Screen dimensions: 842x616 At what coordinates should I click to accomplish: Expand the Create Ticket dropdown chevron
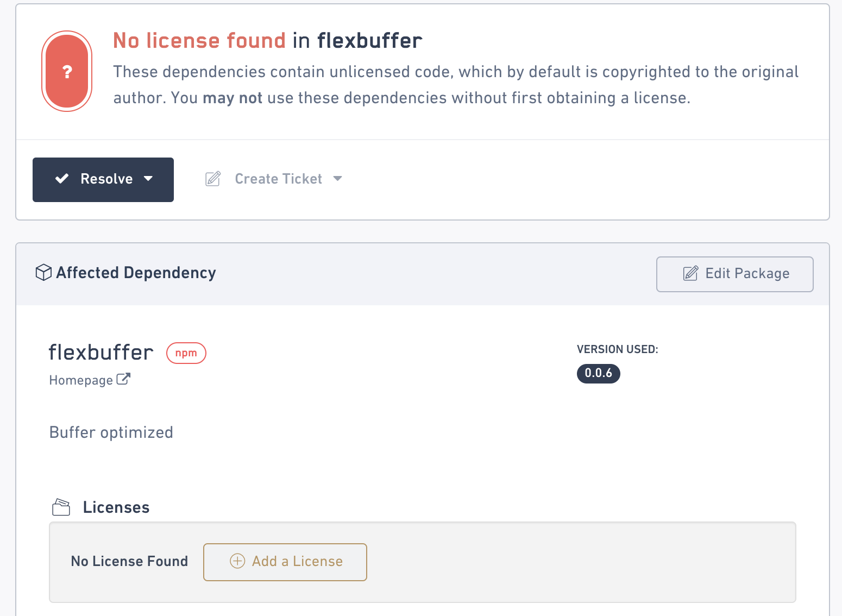338,179
